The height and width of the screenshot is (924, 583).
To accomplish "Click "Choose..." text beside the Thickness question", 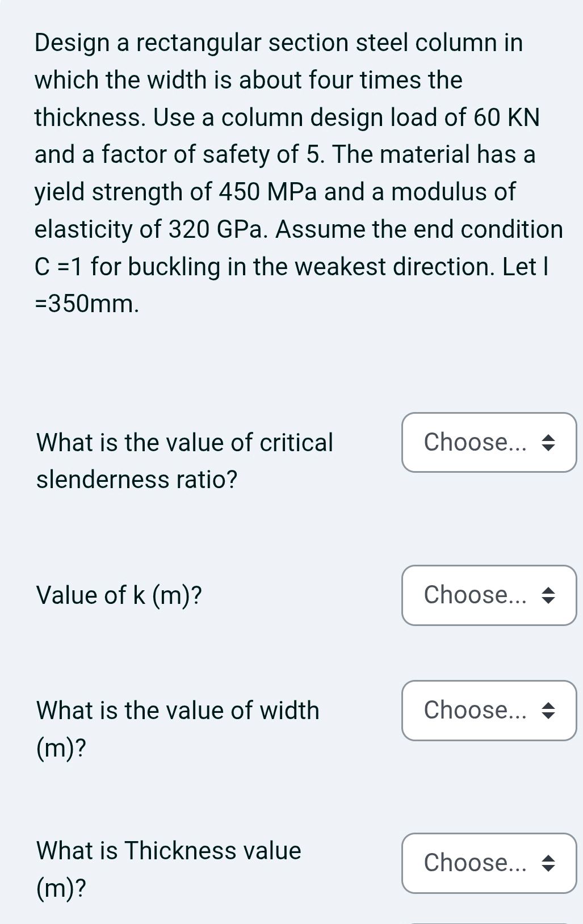I will point(475,863).
